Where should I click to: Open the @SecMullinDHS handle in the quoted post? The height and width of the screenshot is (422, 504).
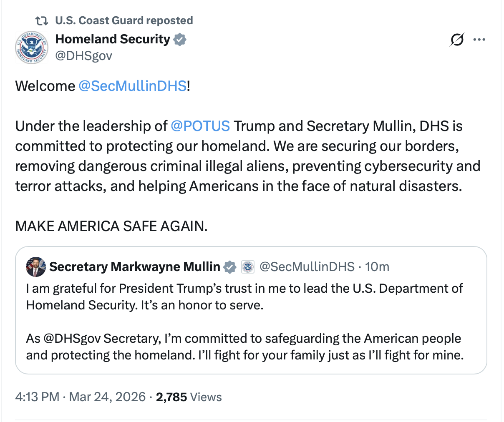click(307, 267)
